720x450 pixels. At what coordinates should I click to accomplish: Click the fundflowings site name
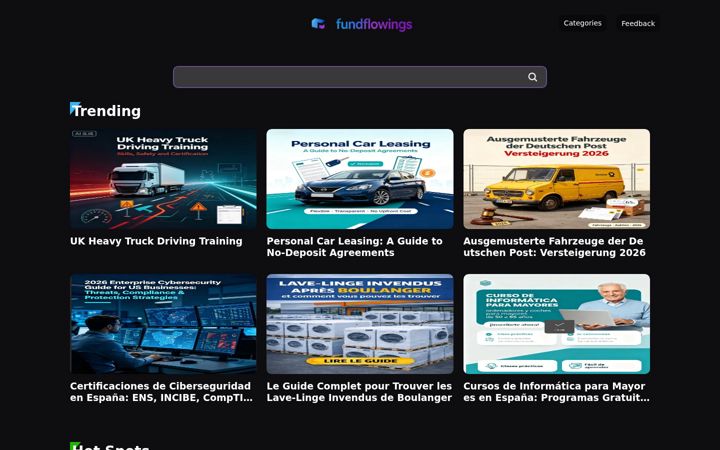[x=374, y=24]
